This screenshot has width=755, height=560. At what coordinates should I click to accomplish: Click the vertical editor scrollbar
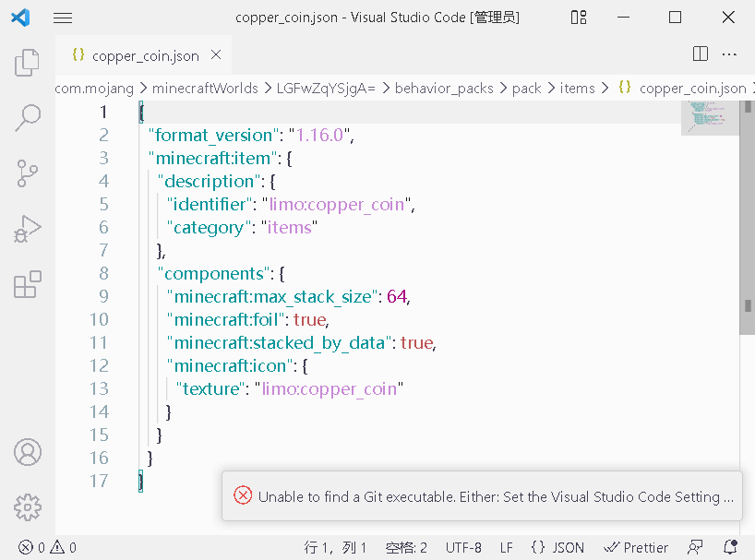click(x=748, y=218)
